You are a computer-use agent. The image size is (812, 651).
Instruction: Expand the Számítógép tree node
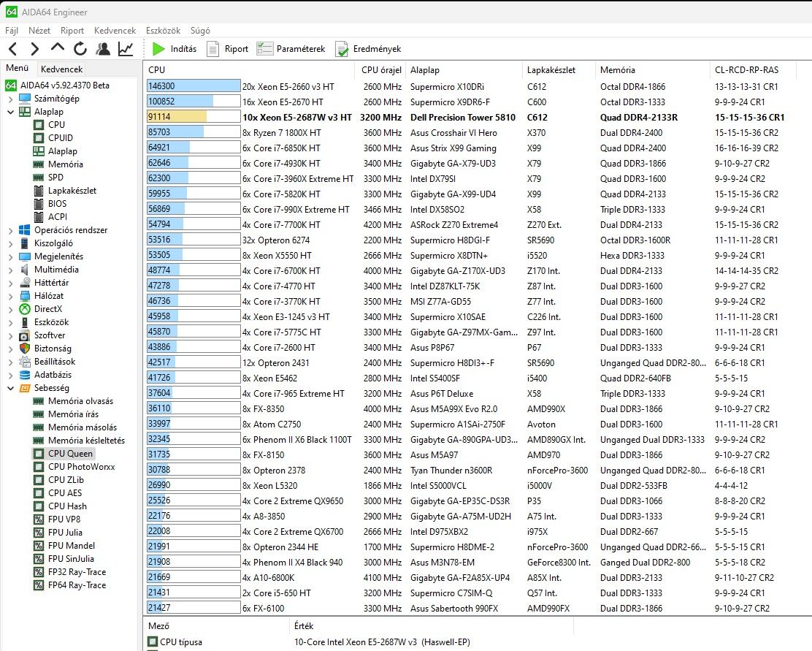coord(10,99)
